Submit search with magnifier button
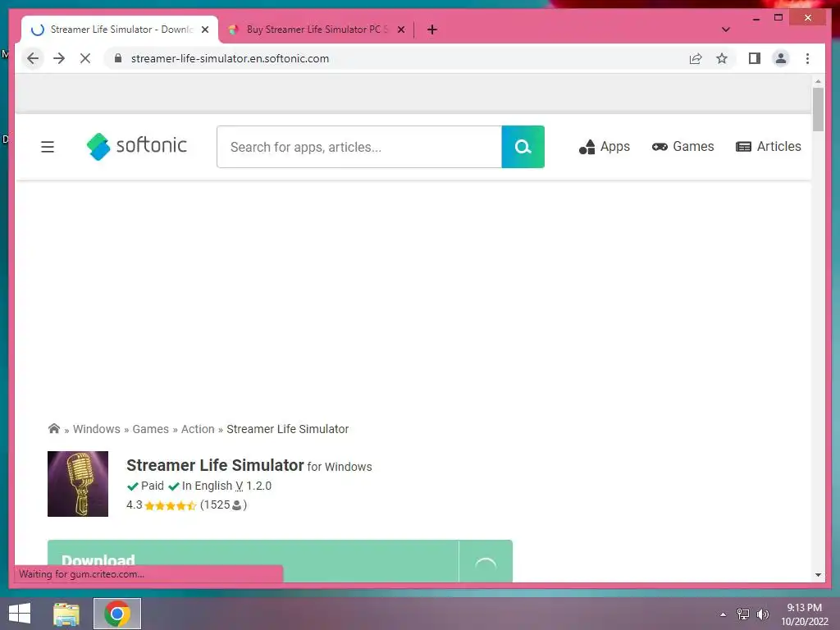 tap(523, 147)
